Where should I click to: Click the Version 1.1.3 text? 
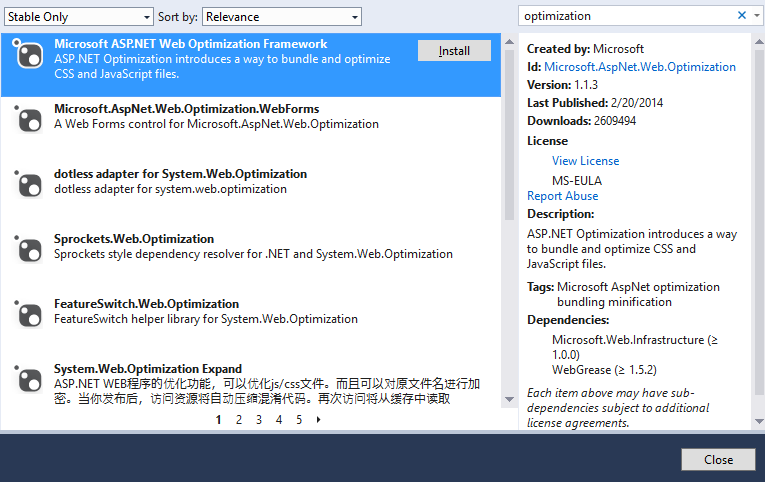(x=562, y=85)
